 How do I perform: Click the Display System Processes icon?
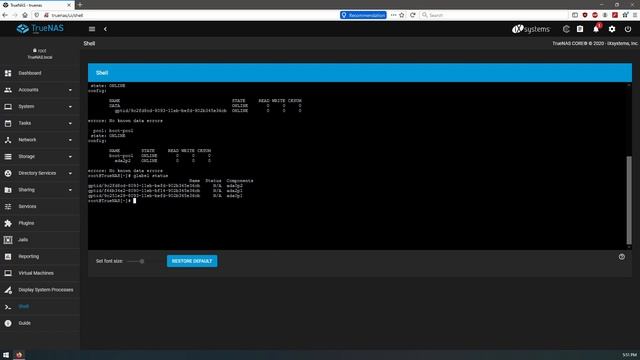(8, 290)
